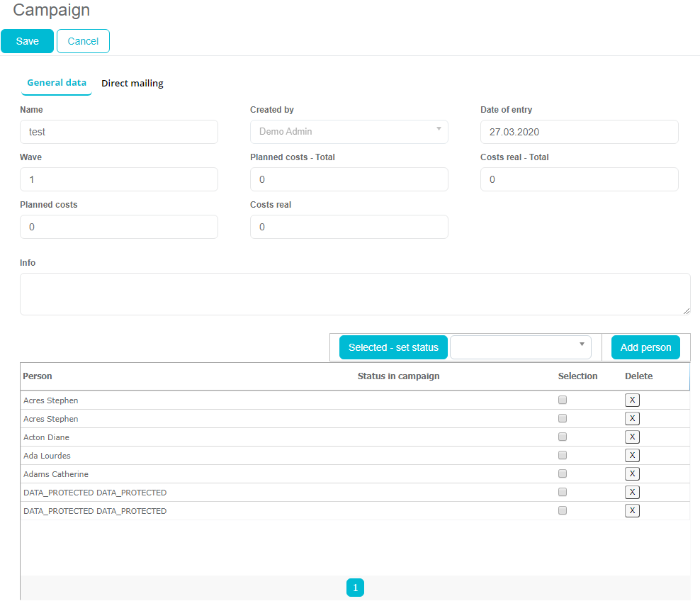This screenshot has width=700, height=606.
Task: Select Ada Lourdes checkbox
Action: coord(563,455)
